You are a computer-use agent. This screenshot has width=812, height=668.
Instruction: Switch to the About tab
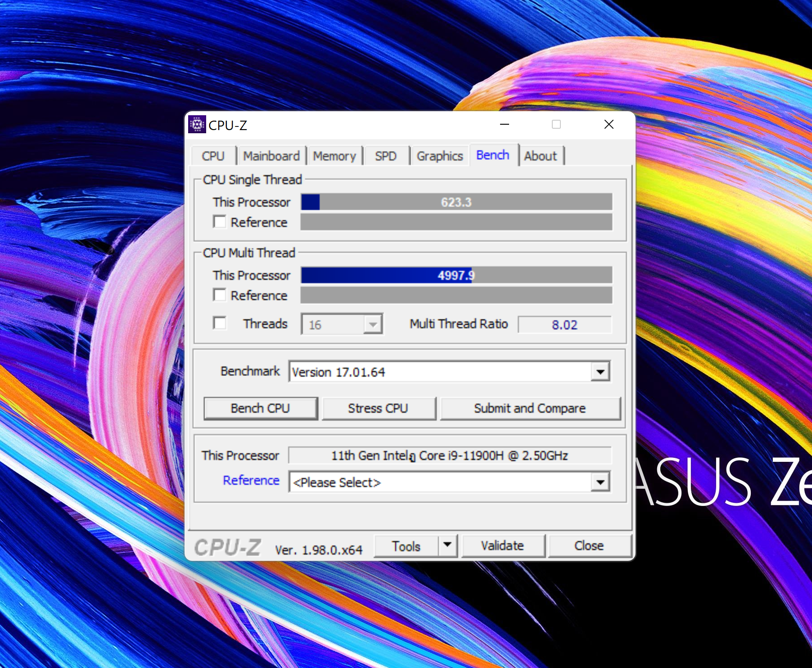point(541,156)
